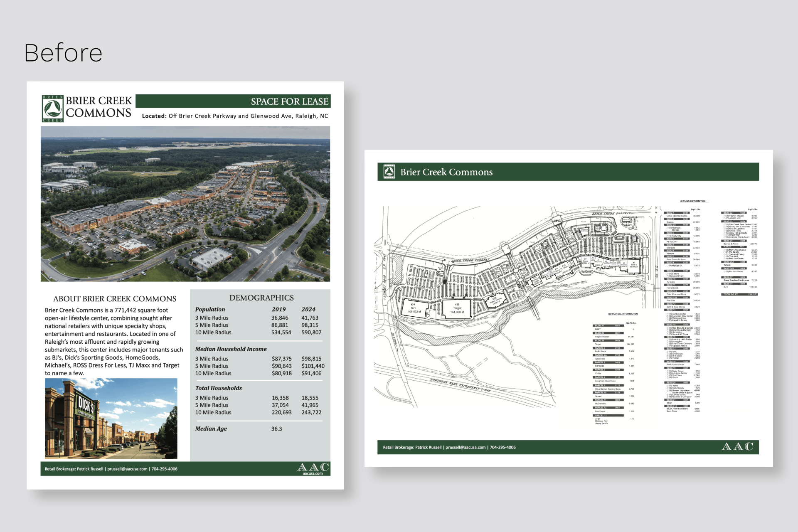
Task: Click the Dick's storefront photo
Action: point(111,418)
